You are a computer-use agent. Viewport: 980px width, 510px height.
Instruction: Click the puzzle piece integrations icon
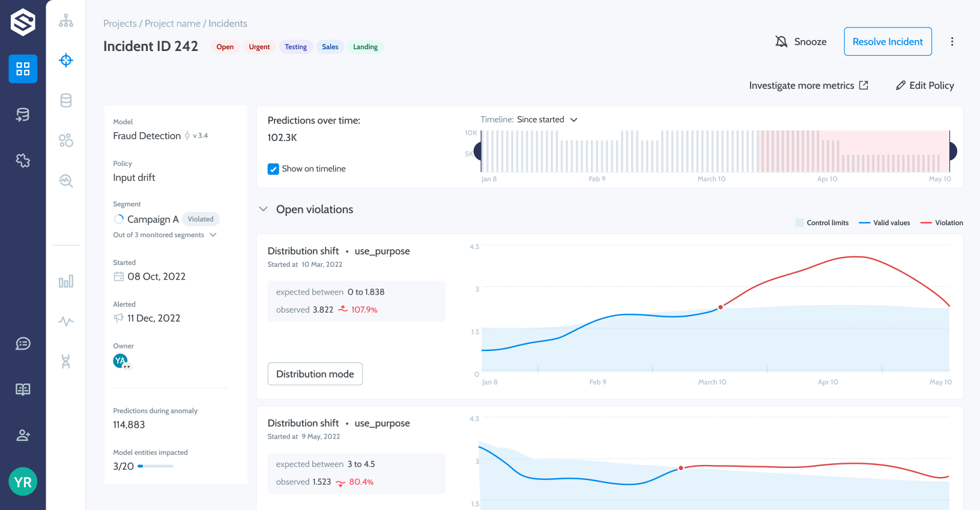[x=23, y=160]
